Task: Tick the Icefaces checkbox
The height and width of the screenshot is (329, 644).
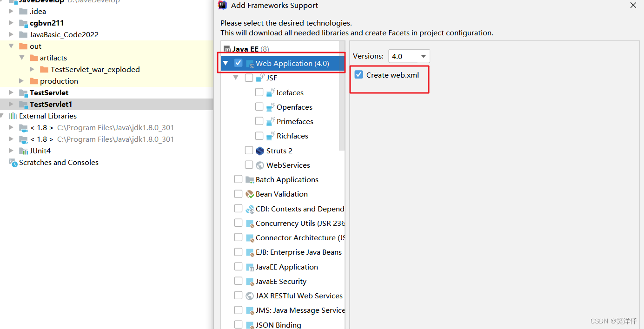Action: (x=259, y=92)
